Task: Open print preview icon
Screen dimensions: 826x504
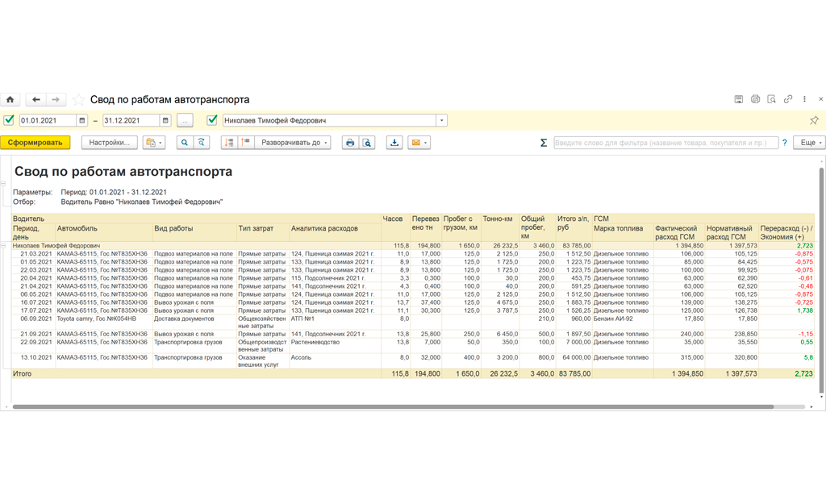Action: click(x=367, y=143)
